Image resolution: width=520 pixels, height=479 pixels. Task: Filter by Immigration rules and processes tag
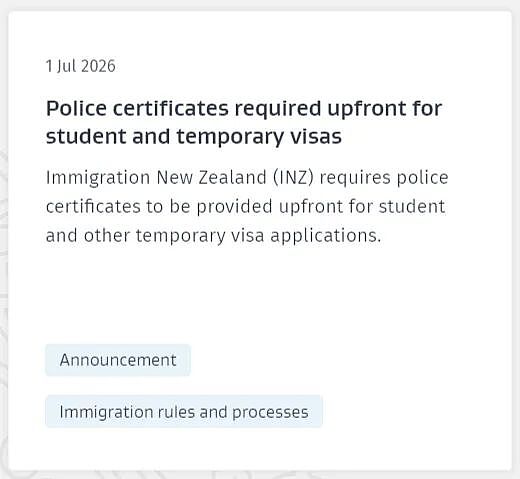tap(184, 412)
